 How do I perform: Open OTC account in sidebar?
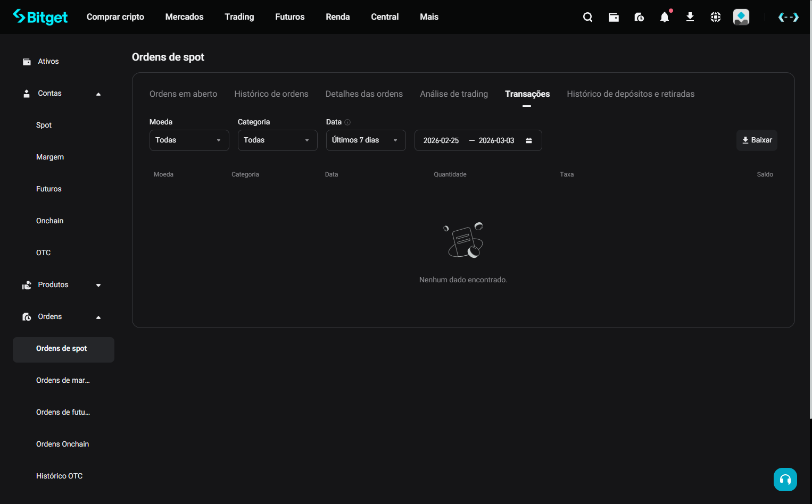click(x=44, y=253)
